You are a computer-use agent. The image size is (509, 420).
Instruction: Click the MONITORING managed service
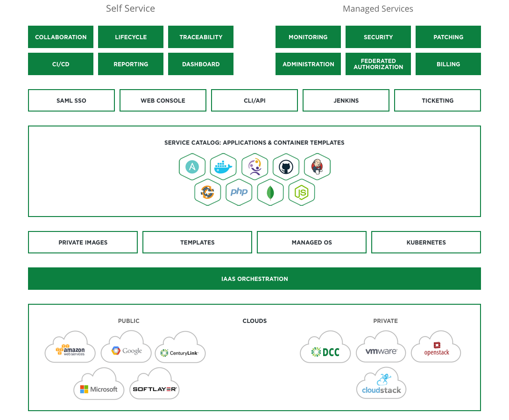pyautogui.click(x=308, y=37)
